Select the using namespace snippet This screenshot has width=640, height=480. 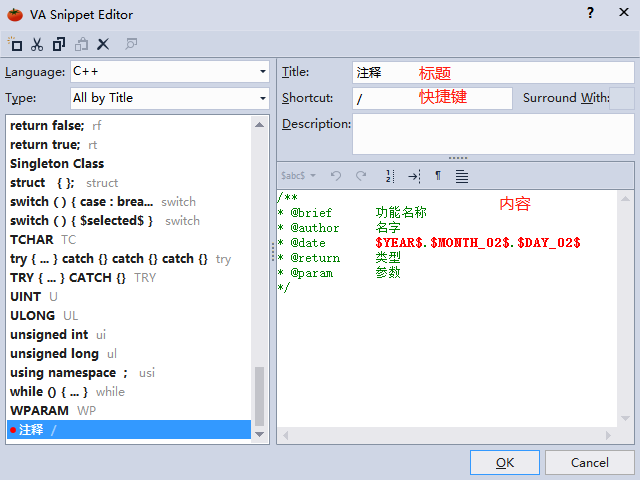[x=129, y=373]
